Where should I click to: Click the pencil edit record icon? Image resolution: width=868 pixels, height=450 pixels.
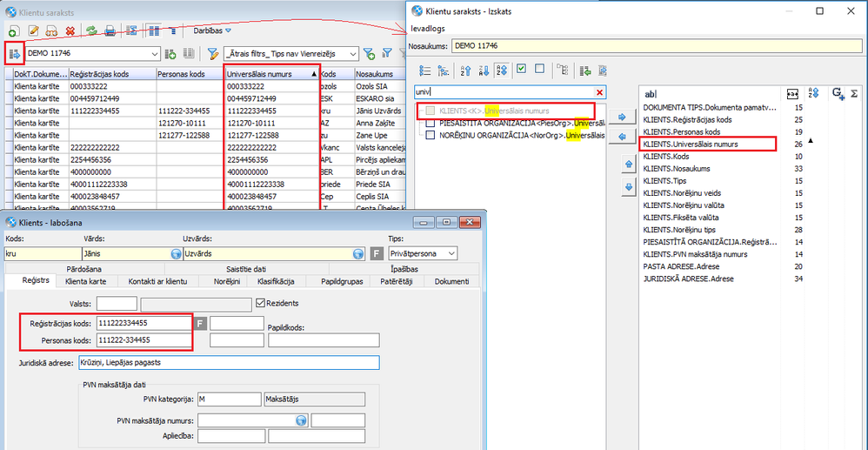point(33,30)
